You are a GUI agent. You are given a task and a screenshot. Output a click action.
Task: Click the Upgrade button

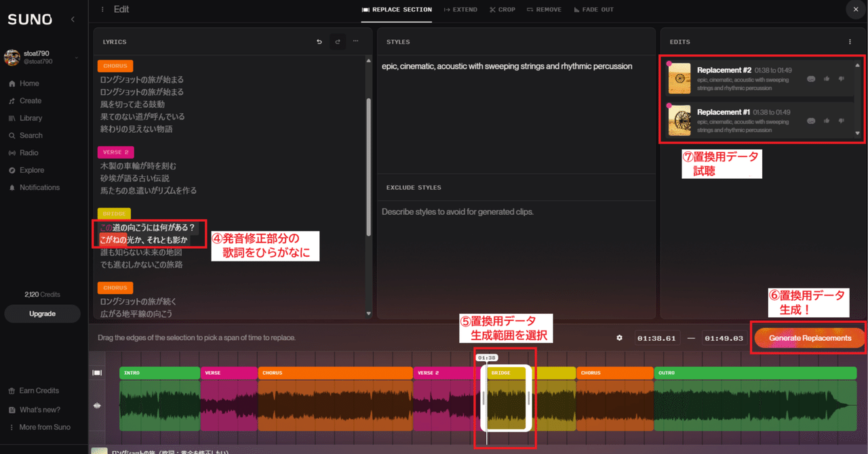[x=42, y=314]
